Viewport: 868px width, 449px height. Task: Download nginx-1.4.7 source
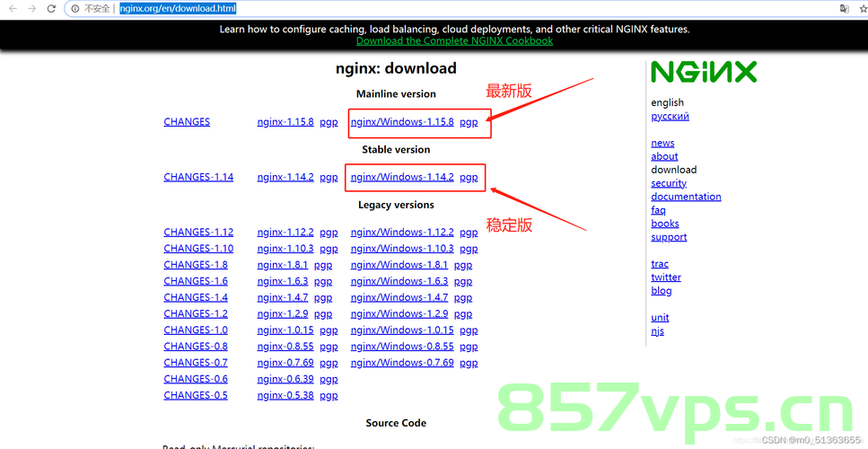283,297
